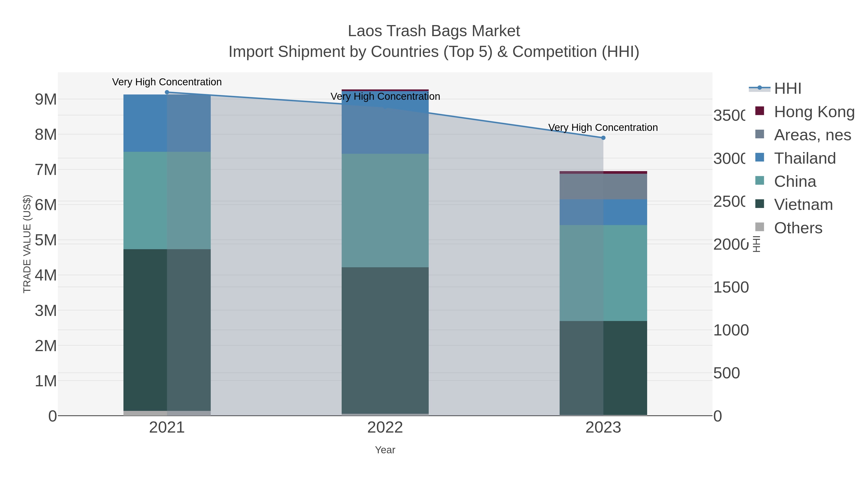This screenshot has width=868, height=488.
Task: Click the China segment of 2021 bar
Action: [167, 201]
